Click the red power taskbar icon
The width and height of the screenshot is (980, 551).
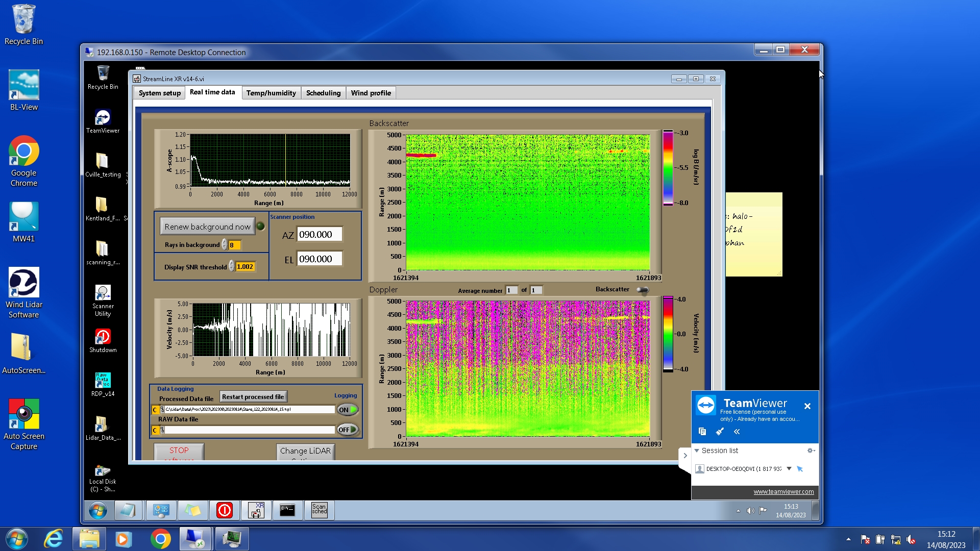pos(225,510)
